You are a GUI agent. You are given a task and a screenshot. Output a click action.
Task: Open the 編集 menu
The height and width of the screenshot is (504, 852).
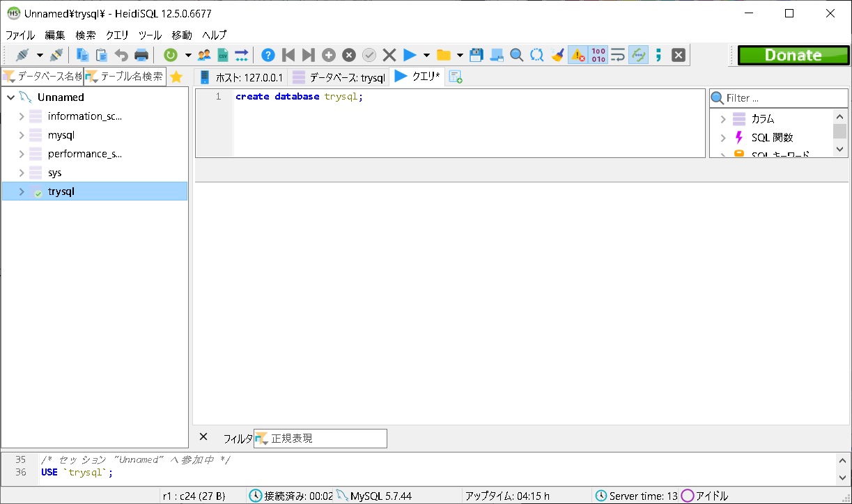(x=55, y=35)
